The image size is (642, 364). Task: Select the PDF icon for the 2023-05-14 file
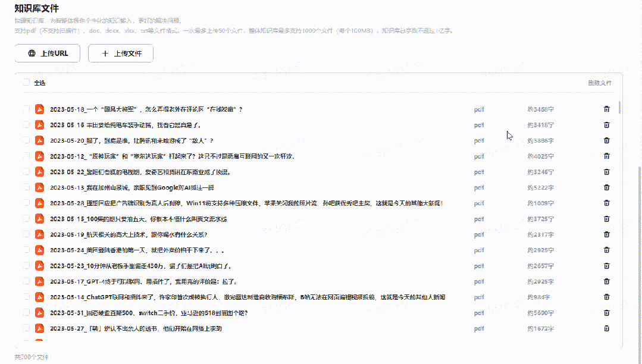coord(39,297)
